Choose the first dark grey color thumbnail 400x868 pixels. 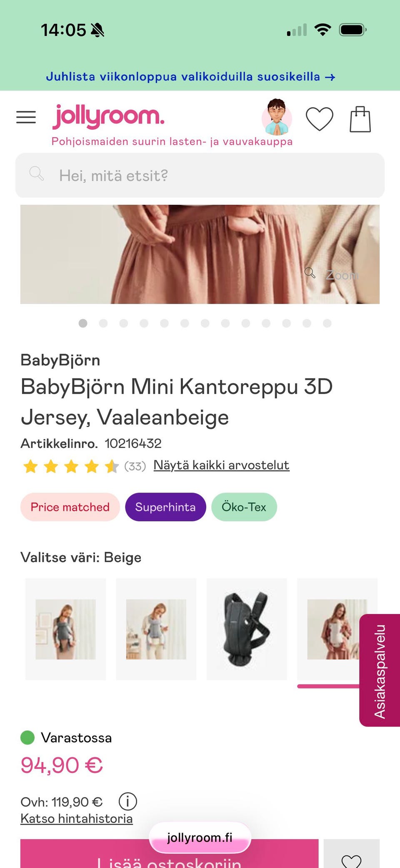(65, 629)
